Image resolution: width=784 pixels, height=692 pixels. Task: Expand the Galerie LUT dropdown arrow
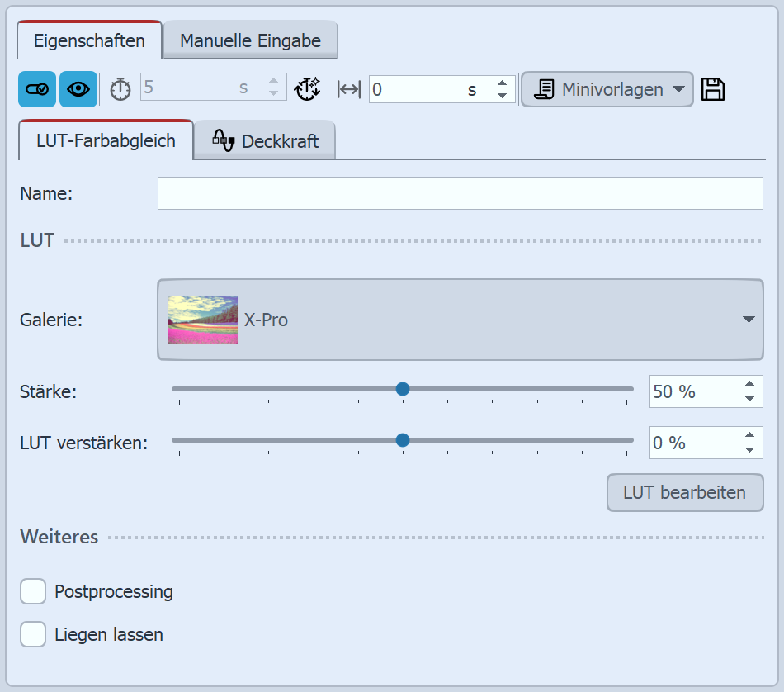tap(749, 320)
